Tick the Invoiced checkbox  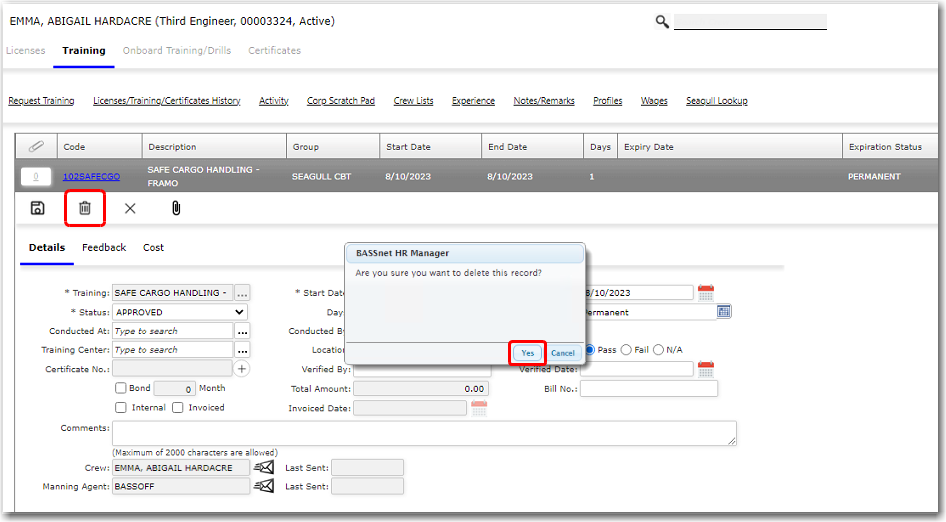[x=178, y=407]
